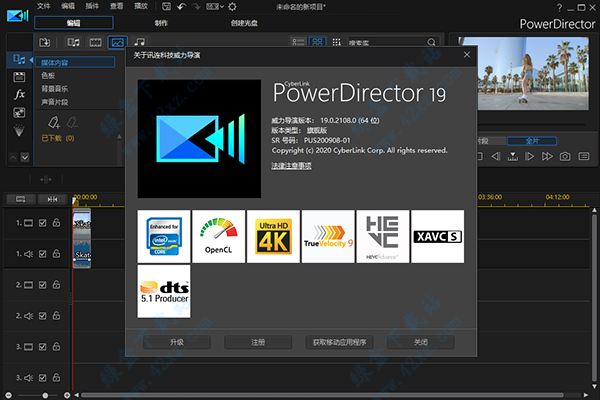Select the 全片 preview mode button
This screenshot has width=600, height=400.
click(x=532, y=141)
